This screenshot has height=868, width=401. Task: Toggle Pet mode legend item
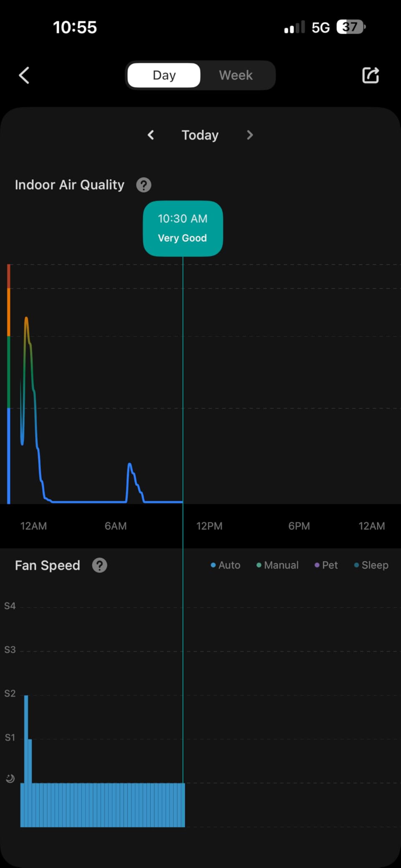point(326,565)
